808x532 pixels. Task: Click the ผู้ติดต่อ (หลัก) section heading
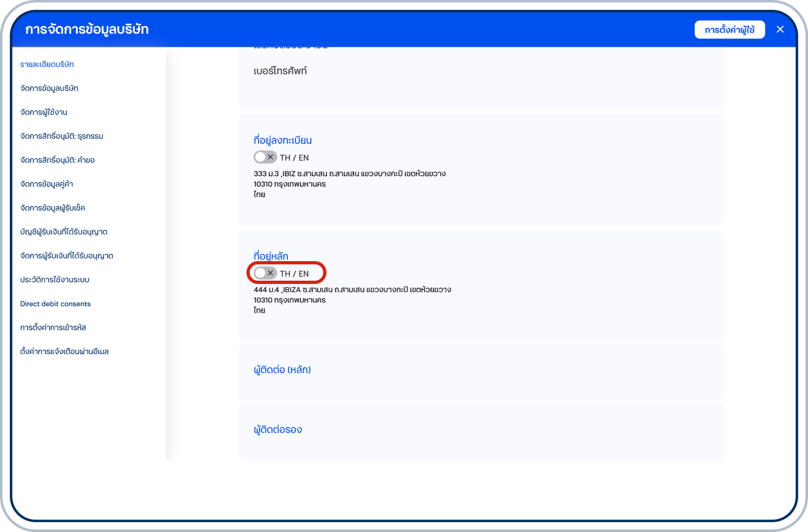pos(282,370)
